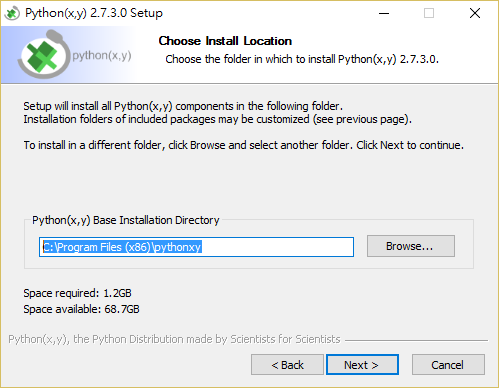Cancel the installation
499x388 pixels.
(448, 365)
